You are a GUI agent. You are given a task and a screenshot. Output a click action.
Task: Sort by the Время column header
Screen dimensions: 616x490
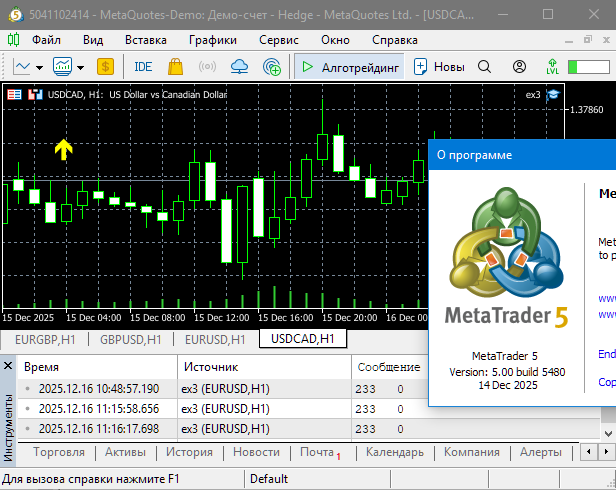point(97,367)
